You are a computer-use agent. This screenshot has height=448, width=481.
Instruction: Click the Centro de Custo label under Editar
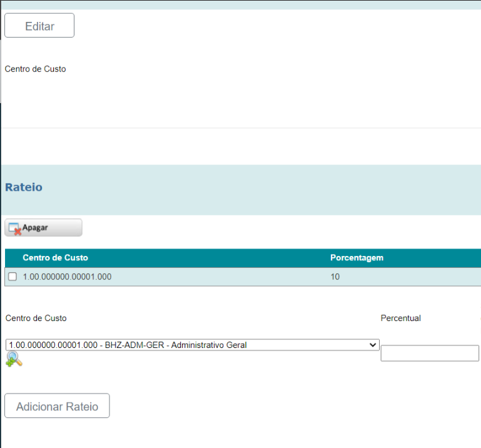click(x=35, y=69)
